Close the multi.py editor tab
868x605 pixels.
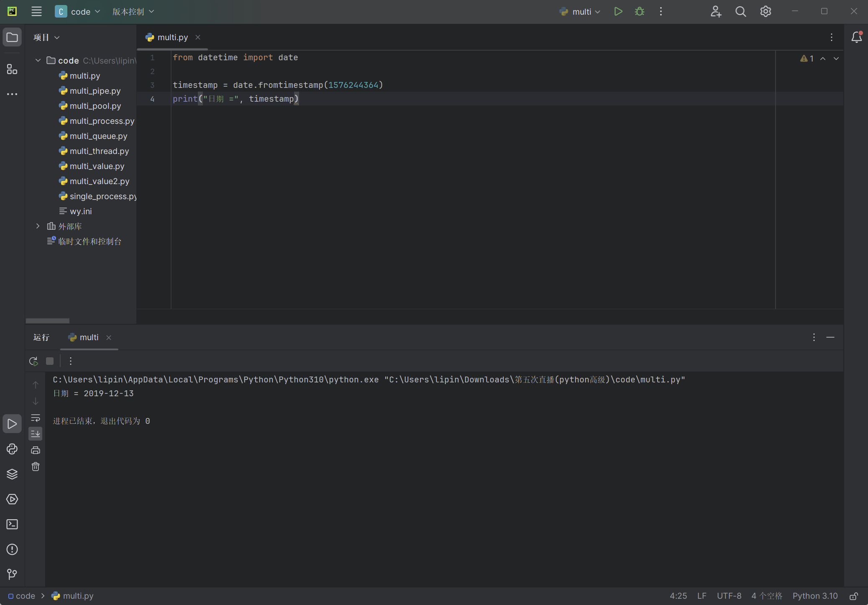click(x=198, y=37)
